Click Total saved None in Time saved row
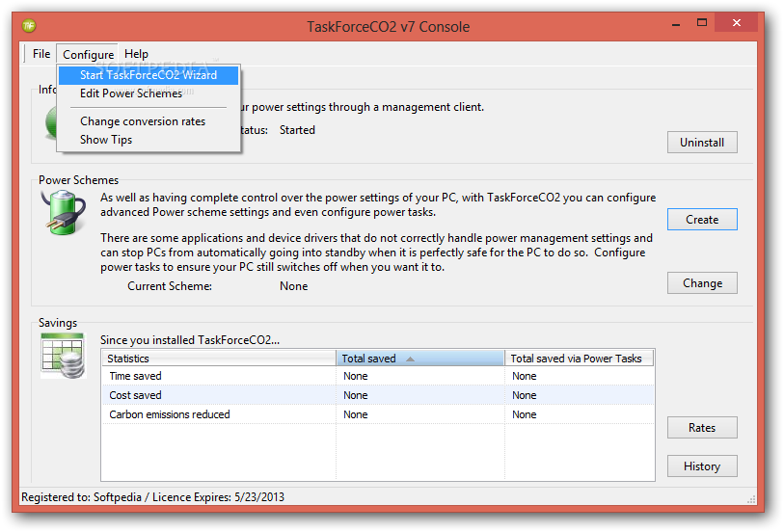Screen dimensions: 784x532 [356, 376]
